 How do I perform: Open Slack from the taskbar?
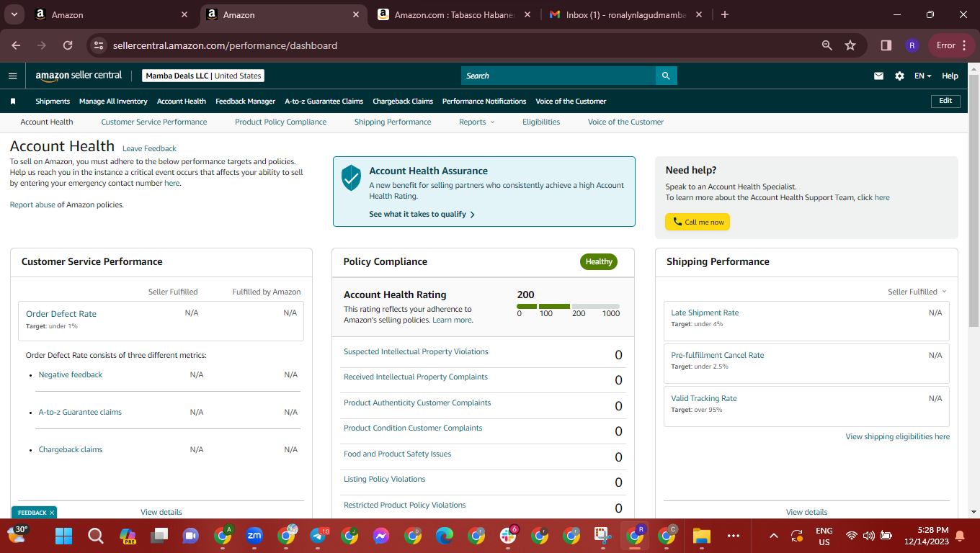tap(508, 536)
